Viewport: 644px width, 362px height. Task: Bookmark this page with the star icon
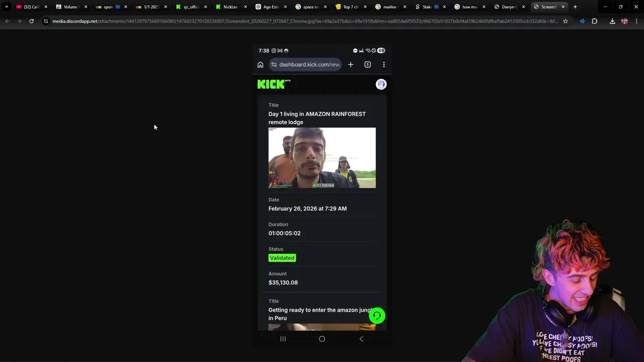coord(566,21)
